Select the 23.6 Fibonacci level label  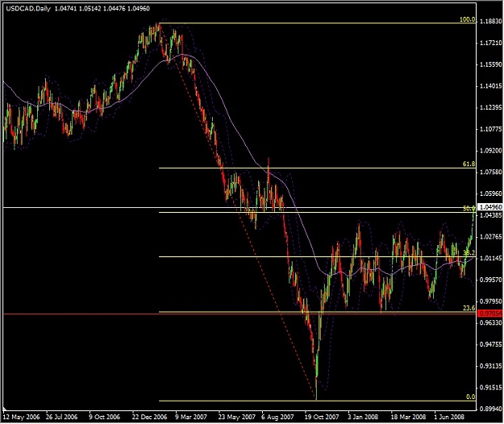(x=469, y=309)
